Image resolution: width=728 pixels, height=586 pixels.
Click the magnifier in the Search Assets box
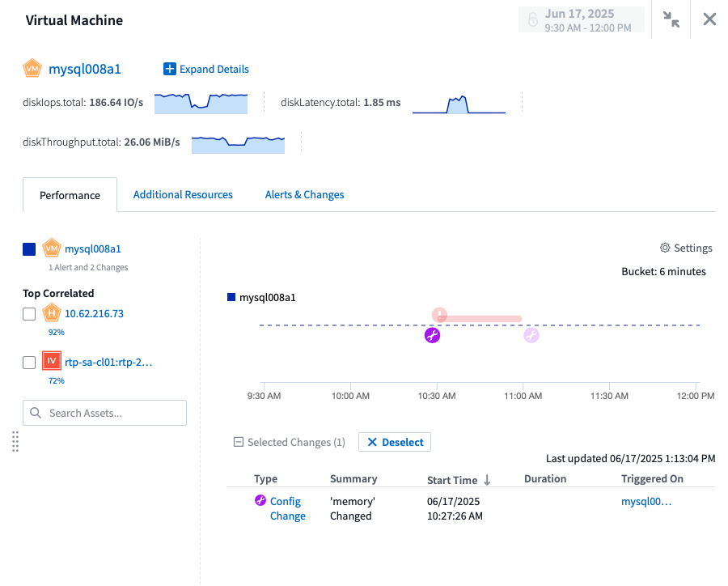(x=36, y=413)
